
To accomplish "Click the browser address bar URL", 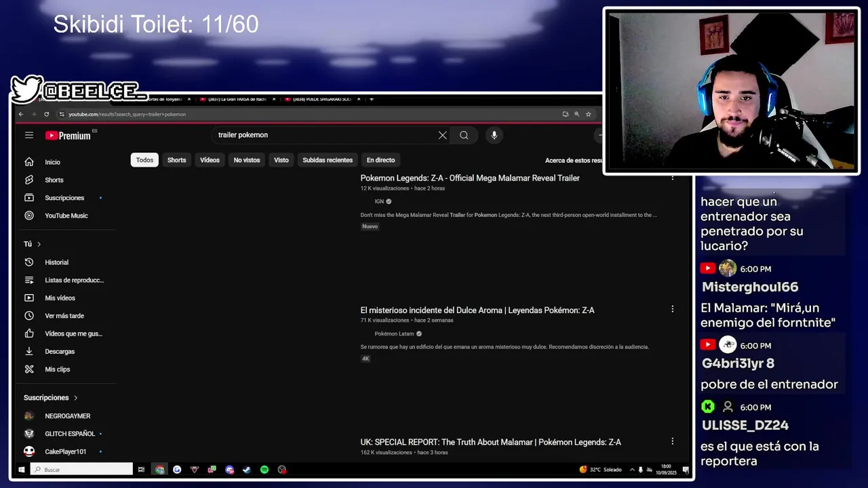I will tap(127, 114).
